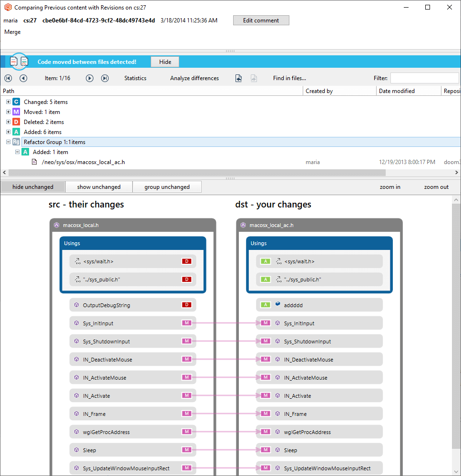Image resolution: width=461 pixels, height=476 pixels.
Task: Click zoom out
Action: pos(436,187)
